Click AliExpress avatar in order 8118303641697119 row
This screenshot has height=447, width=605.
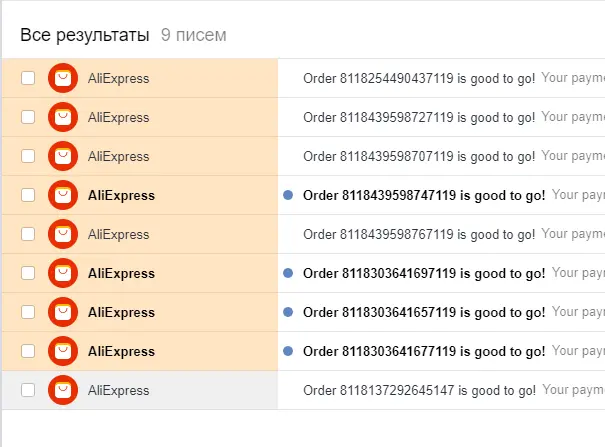pyautogui.click(x=63, y=273)
